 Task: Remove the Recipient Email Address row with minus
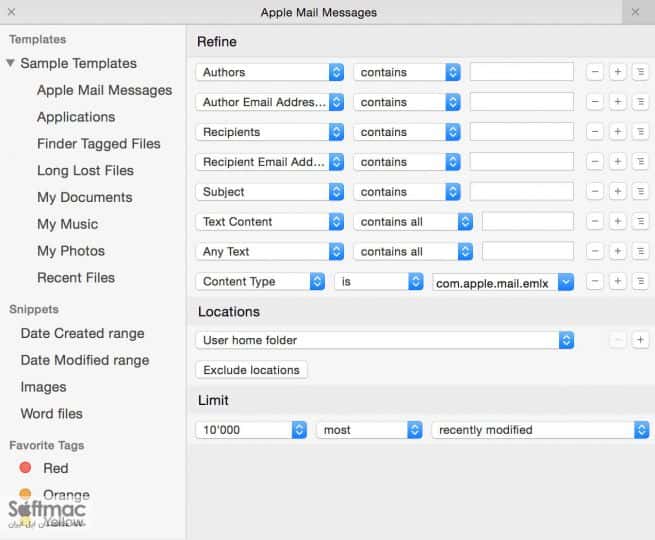click(595, 162)
